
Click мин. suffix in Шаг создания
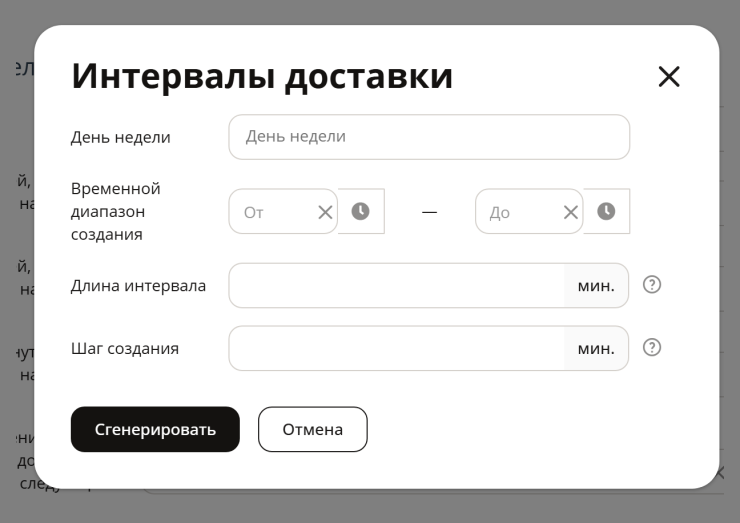click(x=596, y=348)
